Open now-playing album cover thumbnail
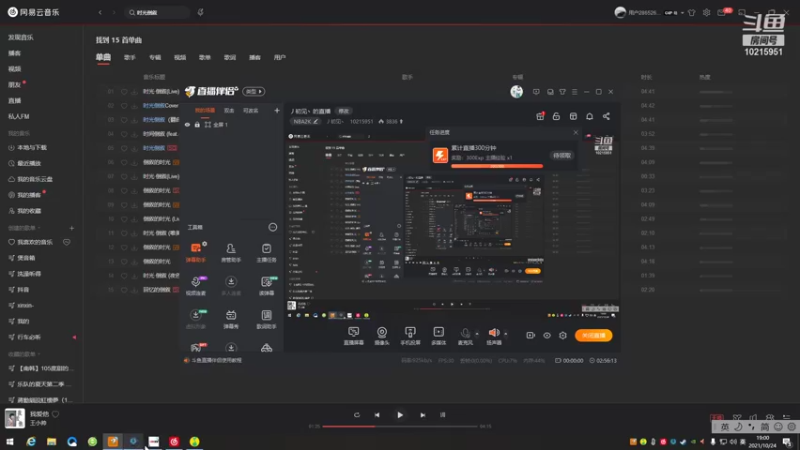The image size is (800, 450). click(14, 418)
